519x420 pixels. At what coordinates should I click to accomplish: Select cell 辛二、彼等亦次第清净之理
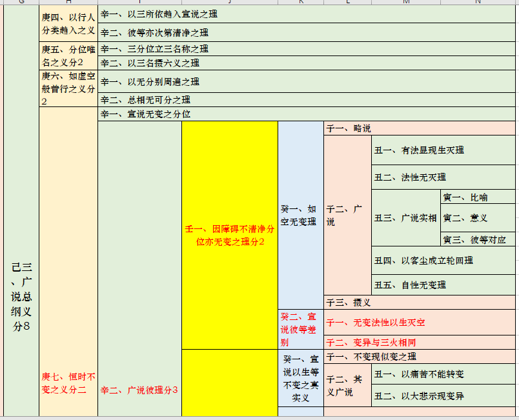307,32
